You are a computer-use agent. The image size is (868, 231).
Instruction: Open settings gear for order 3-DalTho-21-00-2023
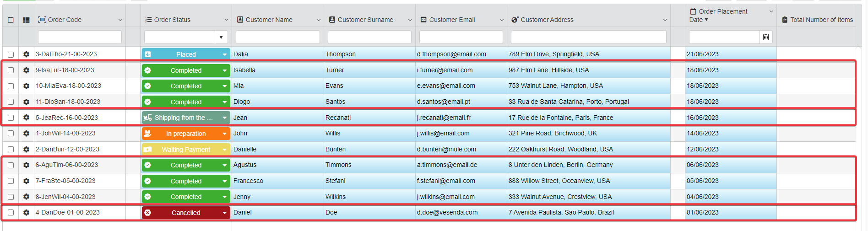click(26, 54)
